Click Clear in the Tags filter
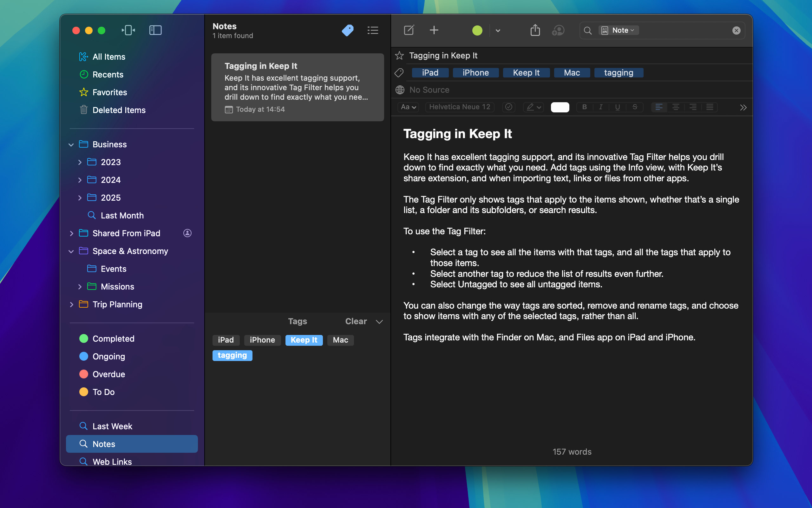The height and width of the screenshot is (508, 812). (356, 322)
